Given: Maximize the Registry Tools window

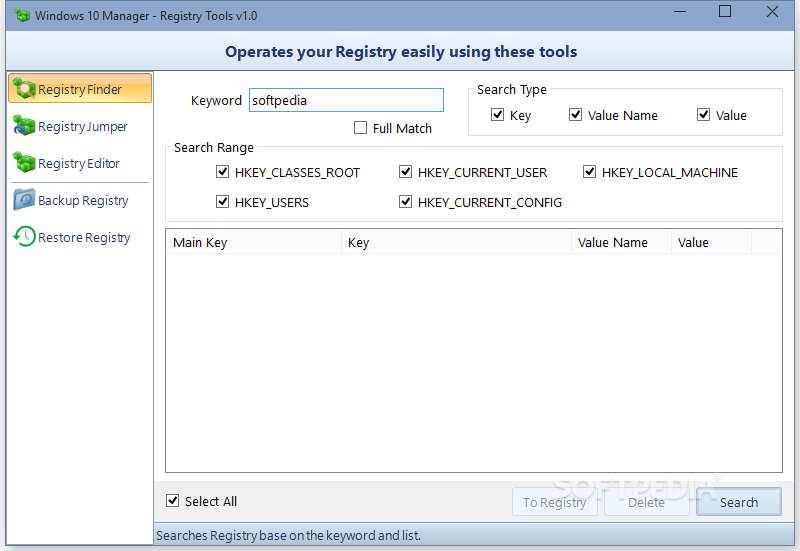Looking at the screenshot, I should pos(725,12).
